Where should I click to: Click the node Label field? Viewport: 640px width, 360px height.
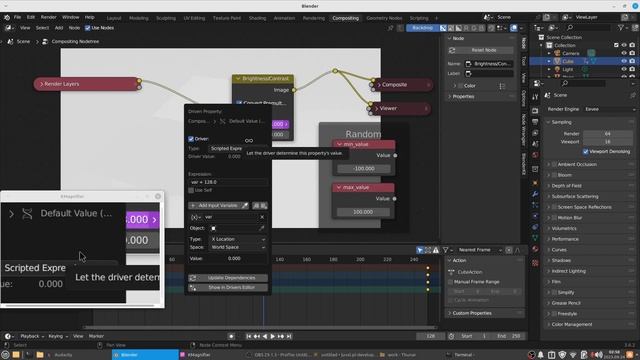click(489, 73)
